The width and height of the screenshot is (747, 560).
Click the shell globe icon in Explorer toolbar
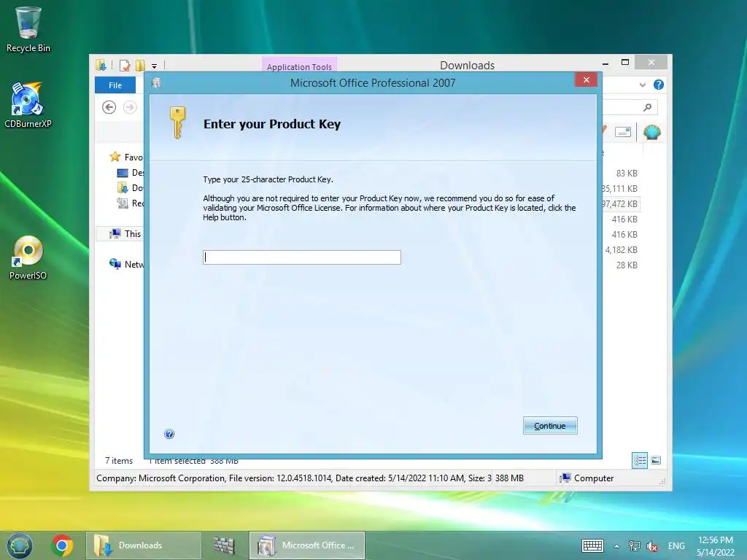(x=651, y=132)
